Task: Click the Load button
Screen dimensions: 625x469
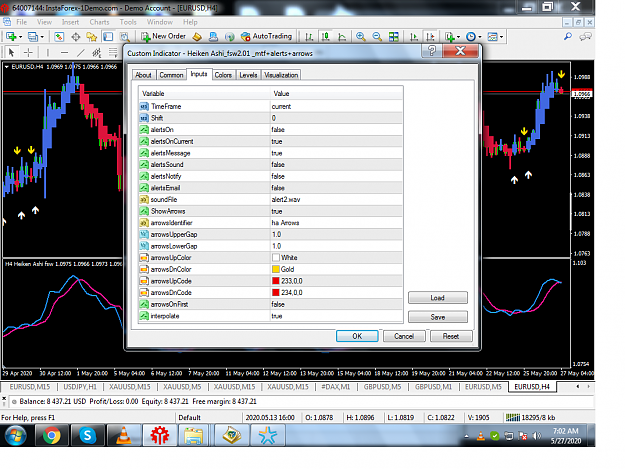Action: pyautogui.click(x=438, y=298)
